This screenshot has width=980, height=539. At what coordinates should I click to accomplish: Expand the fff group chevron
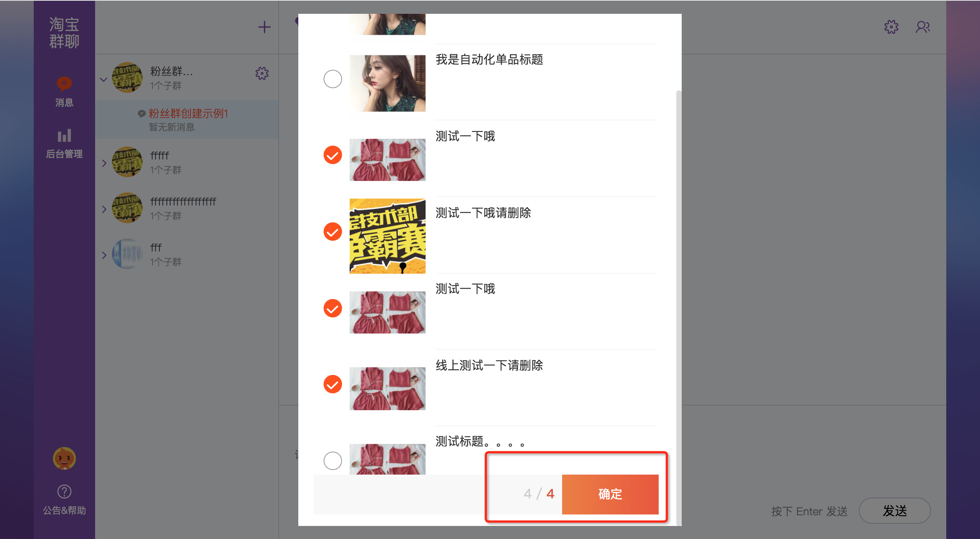click(104, 255)
